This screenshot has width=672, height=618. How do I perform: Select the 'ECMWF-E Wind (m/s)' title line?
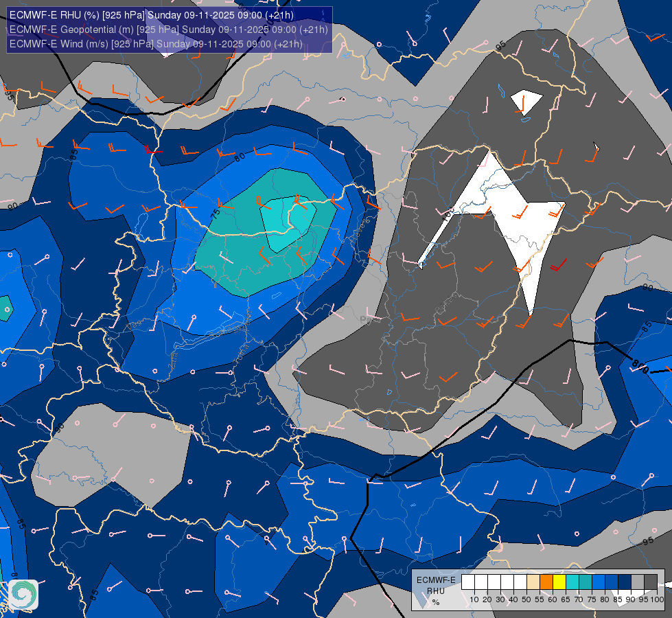[156, 44]
